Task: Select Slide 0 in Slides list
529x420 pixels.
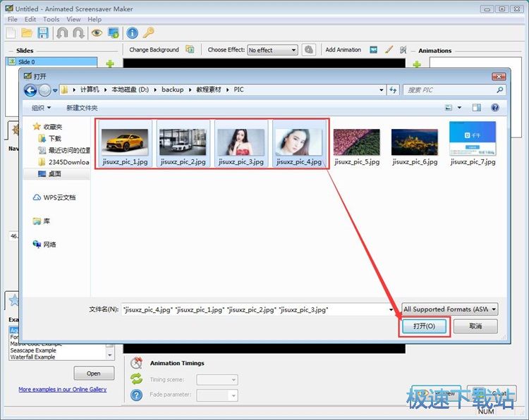Action: click(51, 62)
